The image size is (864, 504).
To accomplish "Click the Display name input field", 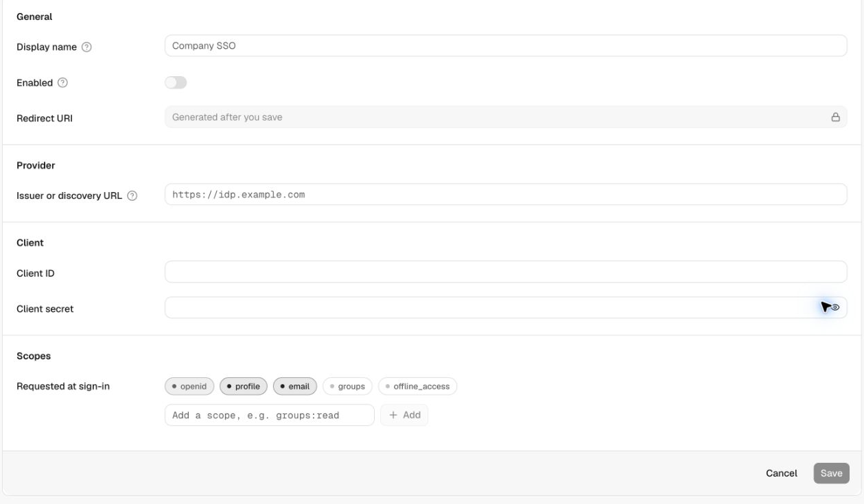I will (x=506, y=46).
